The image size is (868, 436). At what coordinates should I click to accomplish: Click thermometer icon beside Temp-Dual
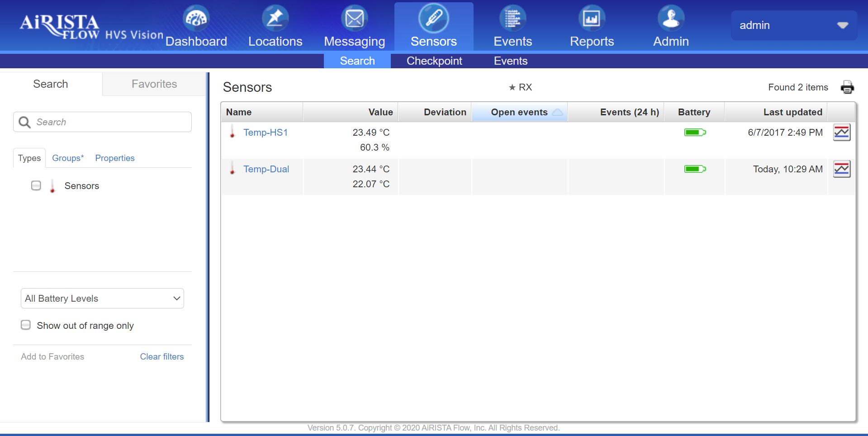[x=232, y=168]
